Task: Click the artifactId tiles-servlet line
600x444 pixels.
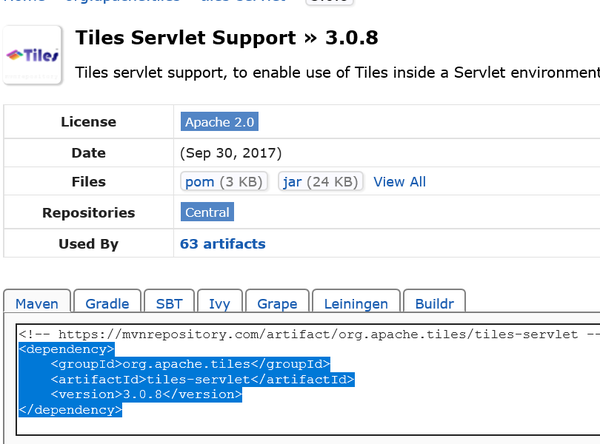Action: [202, 379]
